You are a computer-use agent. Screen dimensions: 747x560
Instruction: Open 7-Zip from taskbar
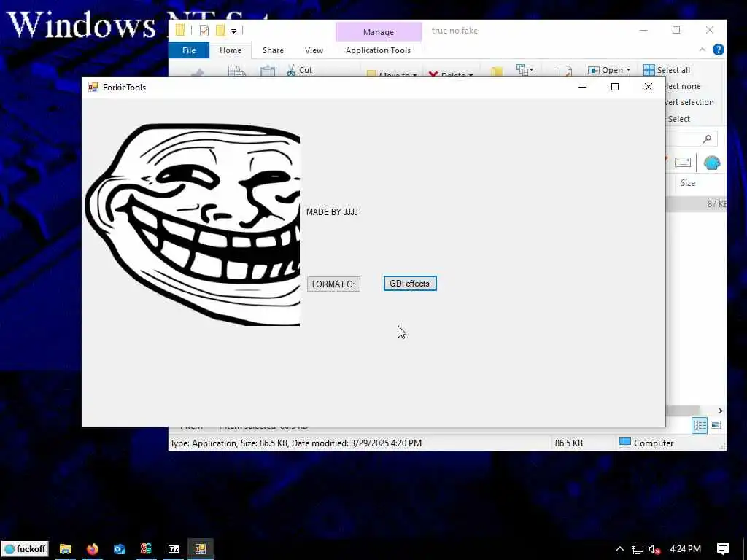174,549
